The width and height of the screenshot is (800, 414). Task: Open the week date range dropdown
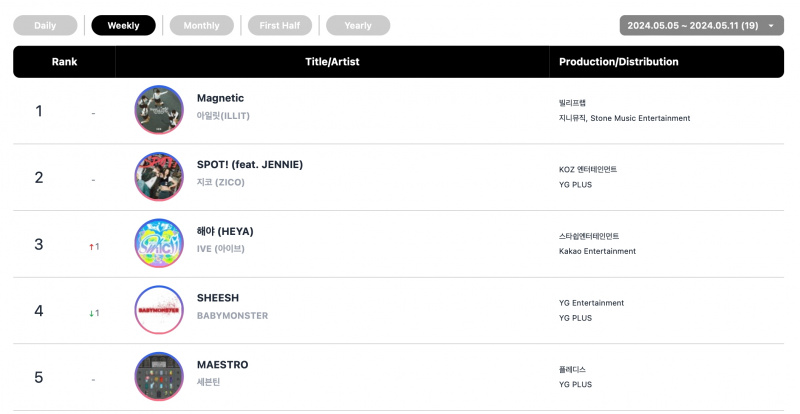click(x=702, y=26)
